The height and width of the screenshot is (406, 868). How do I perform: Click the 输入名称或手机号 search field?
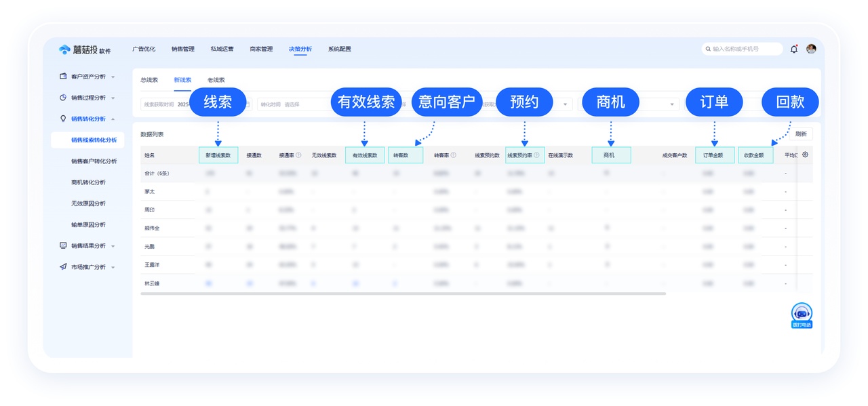click(x=739, y=48)
